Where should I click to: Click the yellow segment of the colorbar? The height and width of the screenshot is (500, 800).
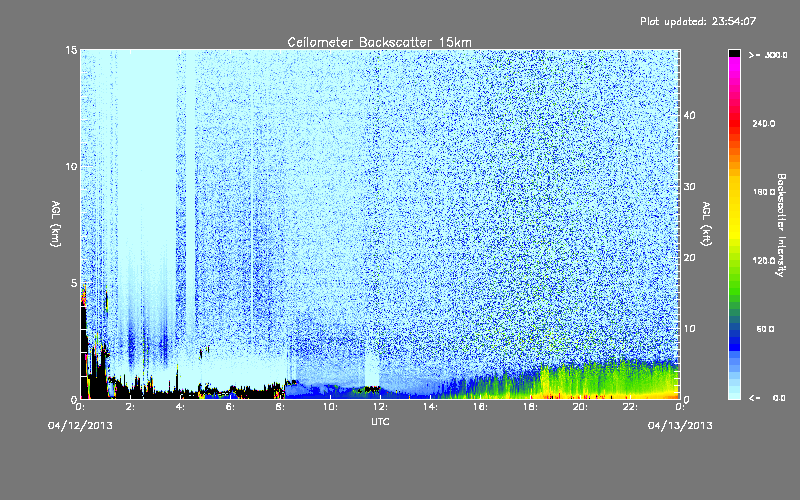click(734, 209)
